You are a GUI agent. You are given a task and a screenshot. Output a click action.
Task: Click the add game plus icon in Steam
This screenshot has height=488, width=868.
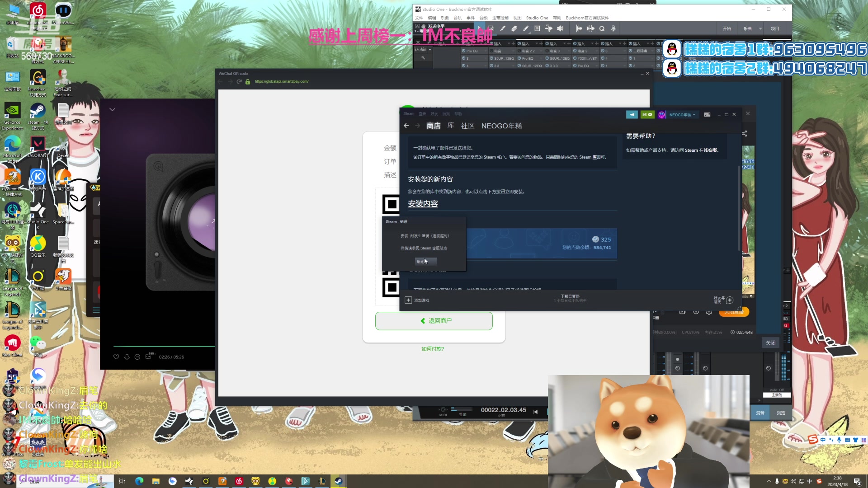pyautogui.click(x=408, y=300)
